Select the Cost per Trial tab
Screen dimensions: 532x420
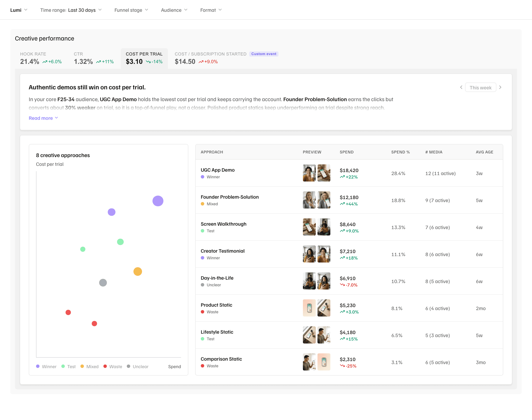point(144,58)
